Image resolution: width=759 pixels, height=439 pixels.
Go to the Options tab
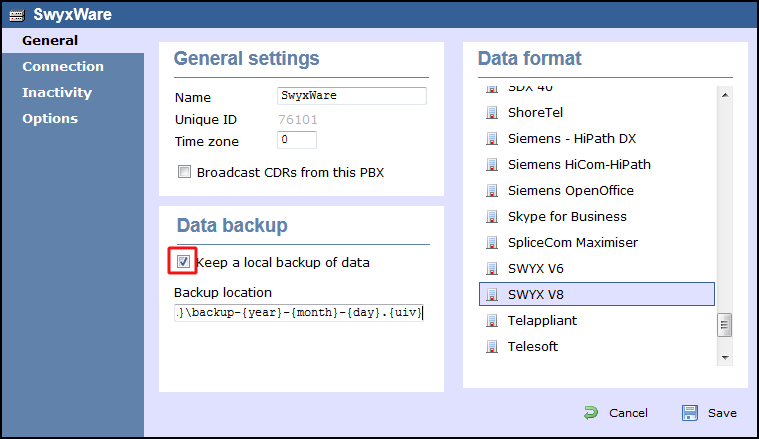(x=50, y=118)
